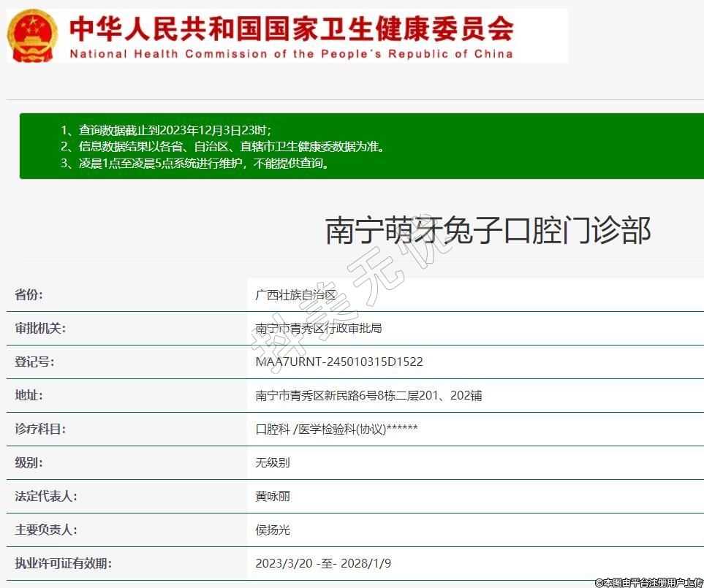Click the Chinese header title 中华人民共和国国家卫生健康委员会

[291, 28]
